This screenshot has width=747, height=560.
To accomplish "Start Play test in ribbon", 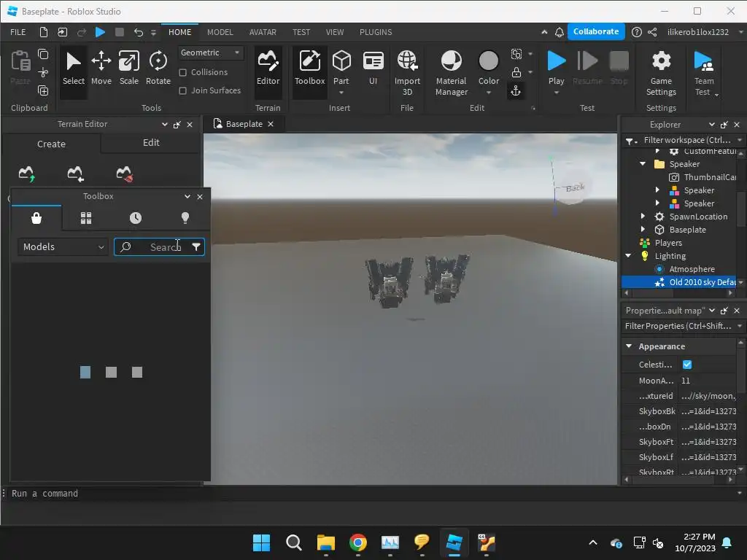I will (x=556, y=66).
